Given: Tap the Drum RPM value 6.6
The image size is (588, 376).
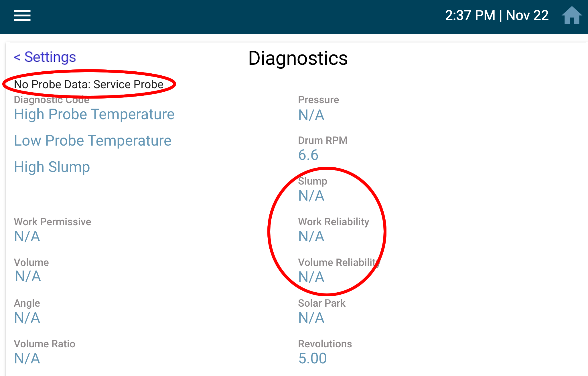Looking at the screenshot, I should point(308,155).
